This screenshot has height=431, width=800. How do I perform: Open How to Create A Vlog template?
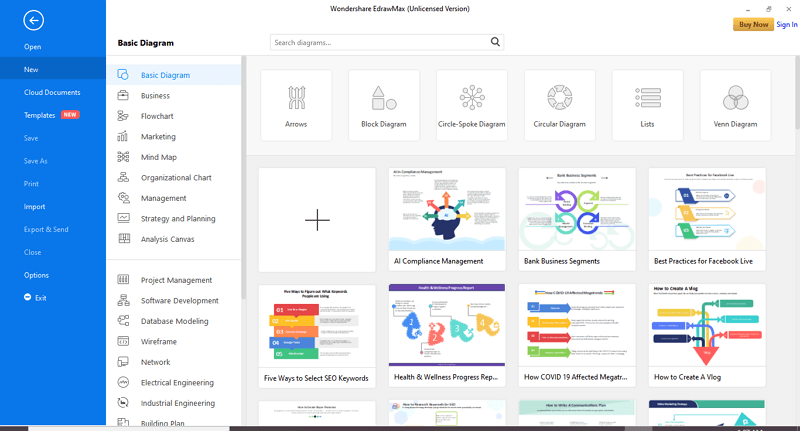[x=707, y=336]
